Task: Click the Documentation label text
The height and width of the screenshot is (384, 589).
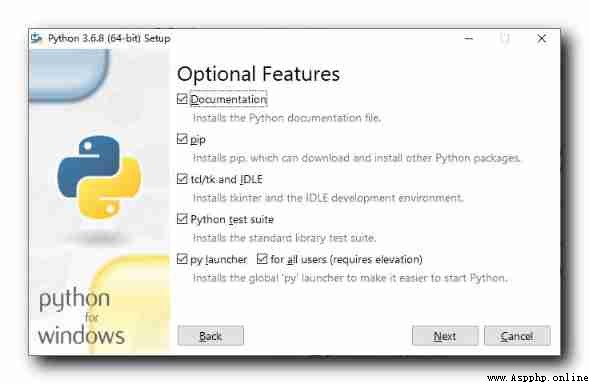Action: [228, 99]
